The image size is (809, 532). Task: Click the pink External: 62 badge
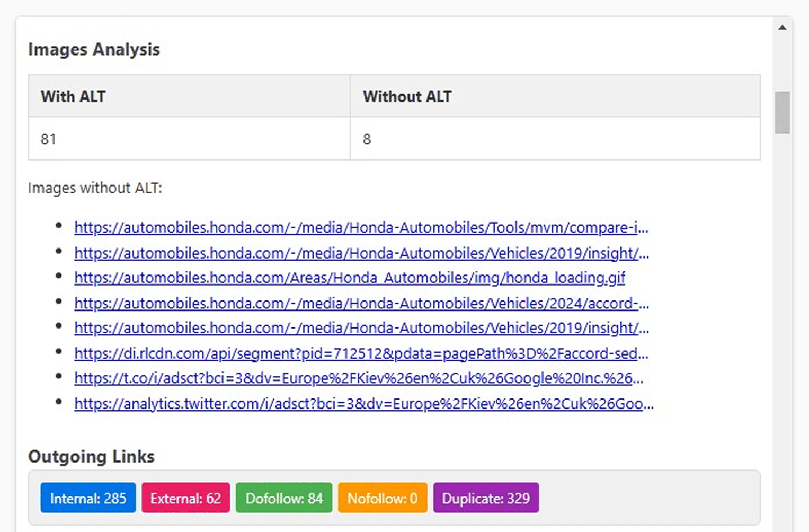pos(185,498)
